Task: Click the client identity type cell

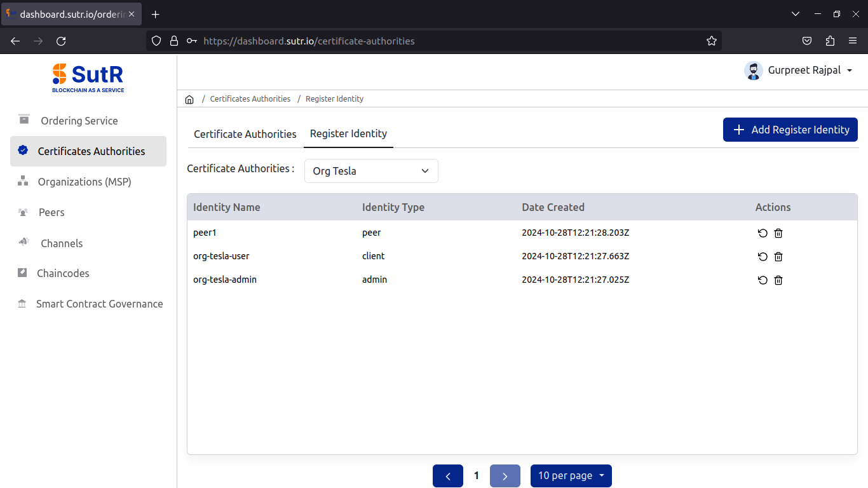Action: 374,256
